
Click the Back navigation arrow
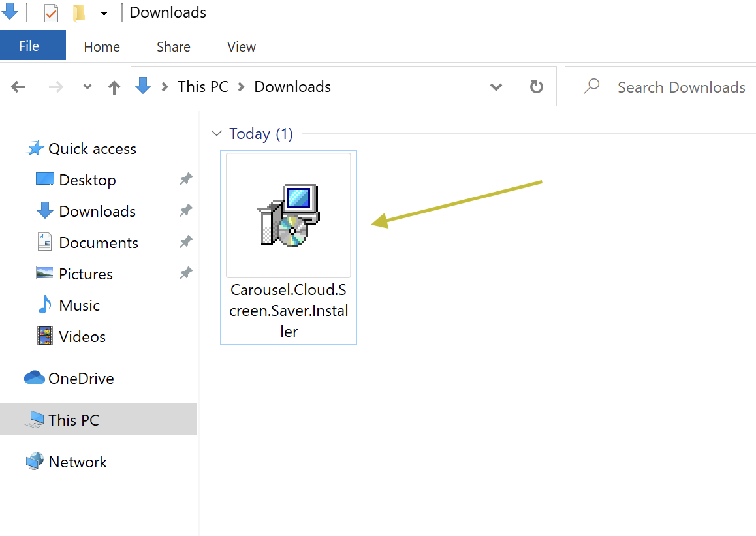pos(18,87)
